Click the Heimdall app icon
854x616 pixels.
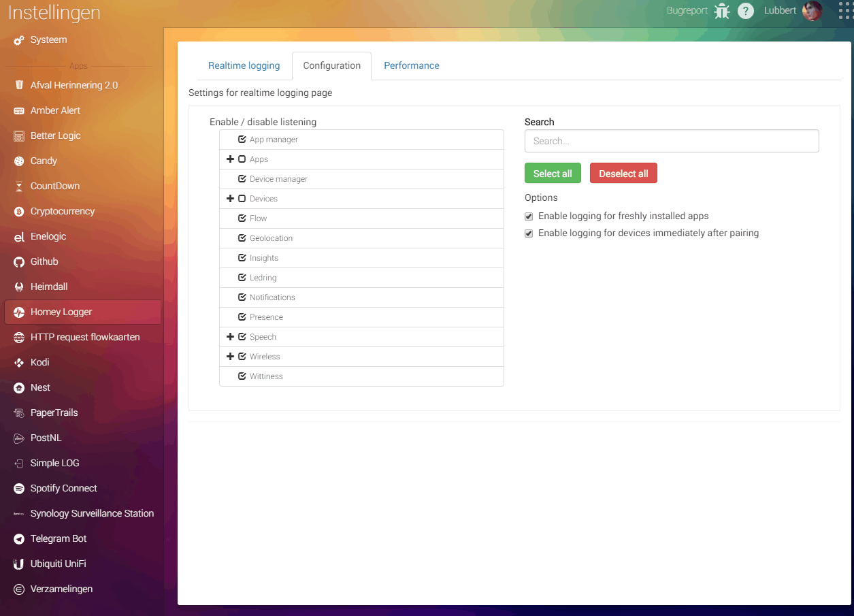pos(19,287)
